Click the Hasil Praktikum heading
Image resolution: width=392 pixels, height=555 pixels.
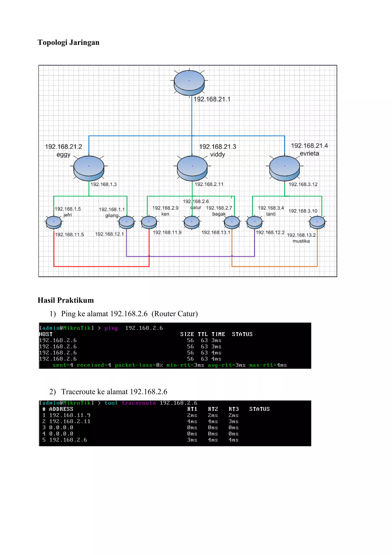pos(65,300)
